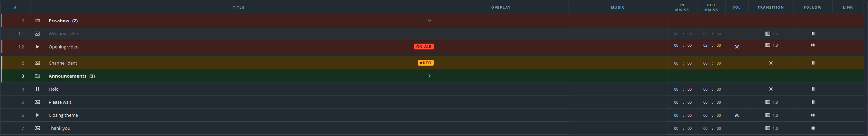Open transition icon for Please wait
This screenshot has height=136, width=868.
(768, 102)
